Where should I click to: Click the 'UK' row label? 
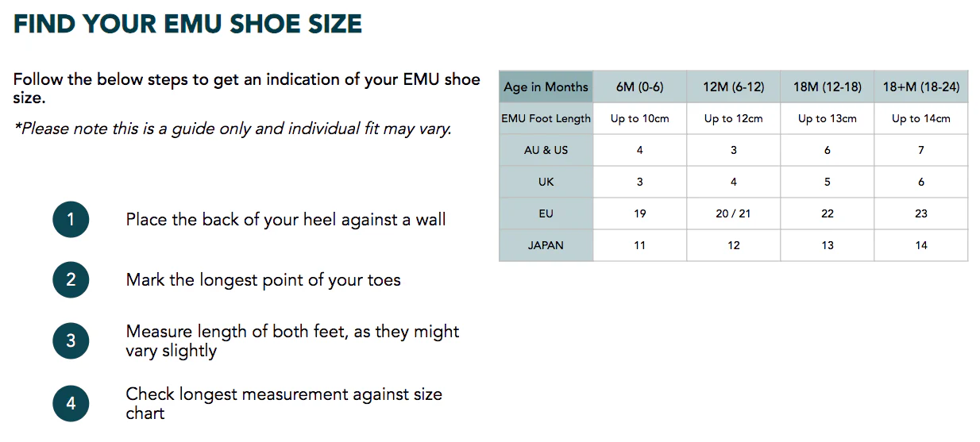point(546,182)
